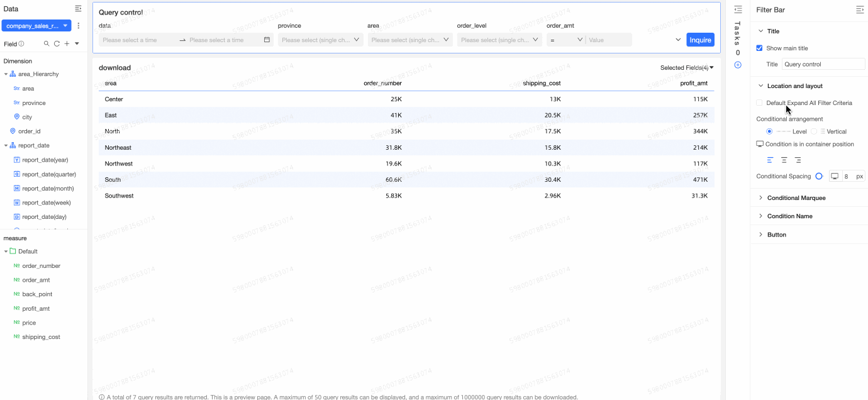Click the start time date field
Screen dimensions: 868x400
[x=138, y=40]
